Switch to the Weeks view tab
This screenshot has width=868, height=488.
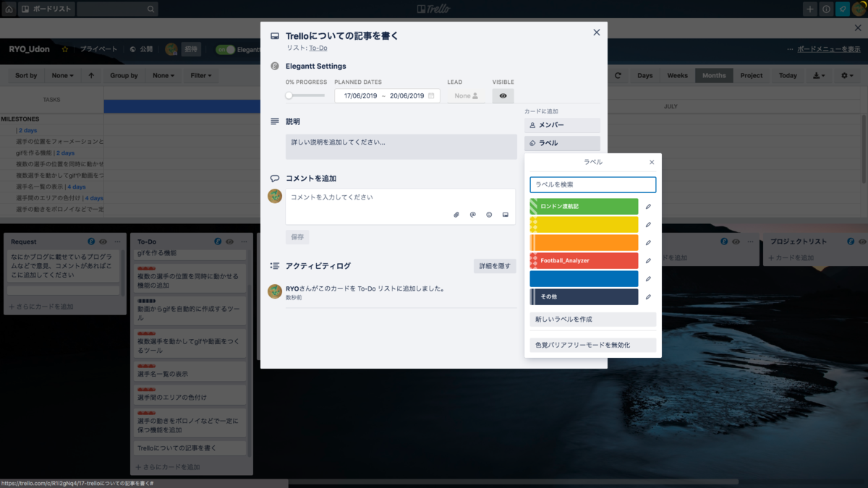677,75
